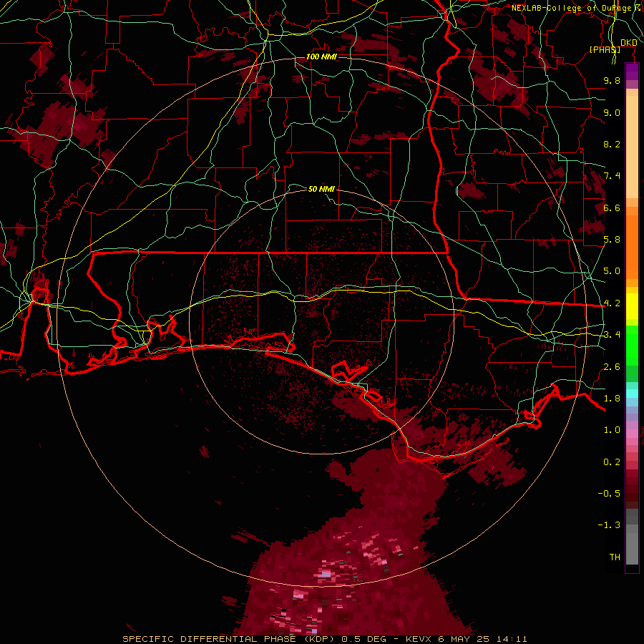
Task: Pick the yellow segment of the color bar
Action: point(632,306)
